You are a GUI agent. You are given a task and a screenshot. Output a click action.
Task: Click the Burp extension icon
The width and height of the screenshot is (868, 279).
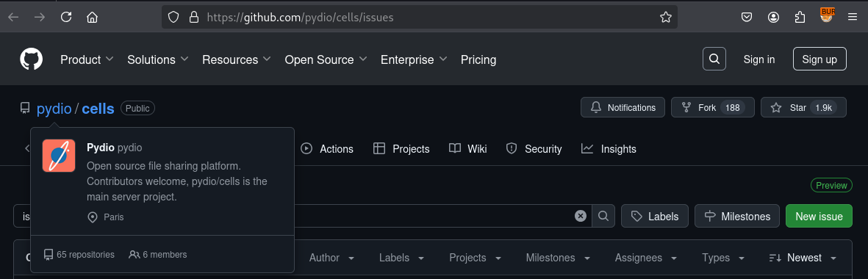pos(827,15)
